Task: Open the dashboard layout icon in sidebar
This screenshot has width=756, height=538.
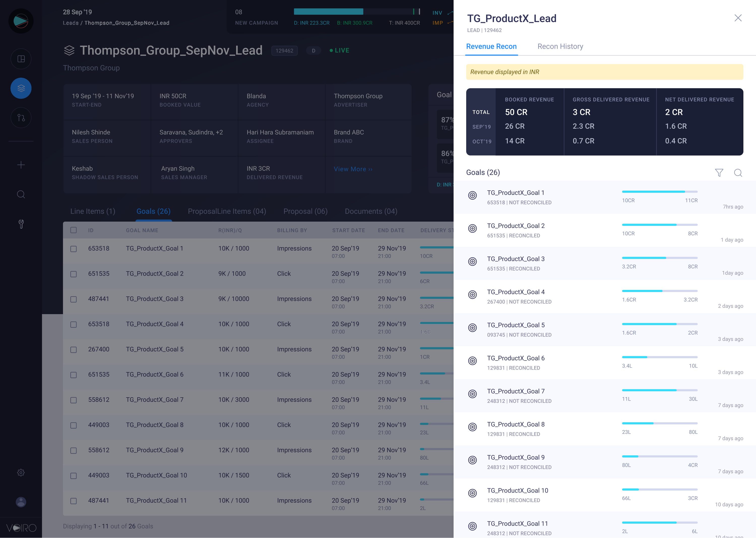Action: [21, 59]
